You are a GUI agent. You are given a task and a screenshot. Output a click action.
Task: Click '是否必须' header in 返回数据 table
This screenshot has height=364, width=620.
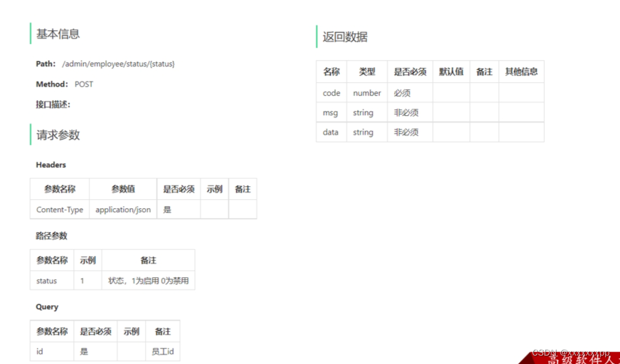pos(410,72)
